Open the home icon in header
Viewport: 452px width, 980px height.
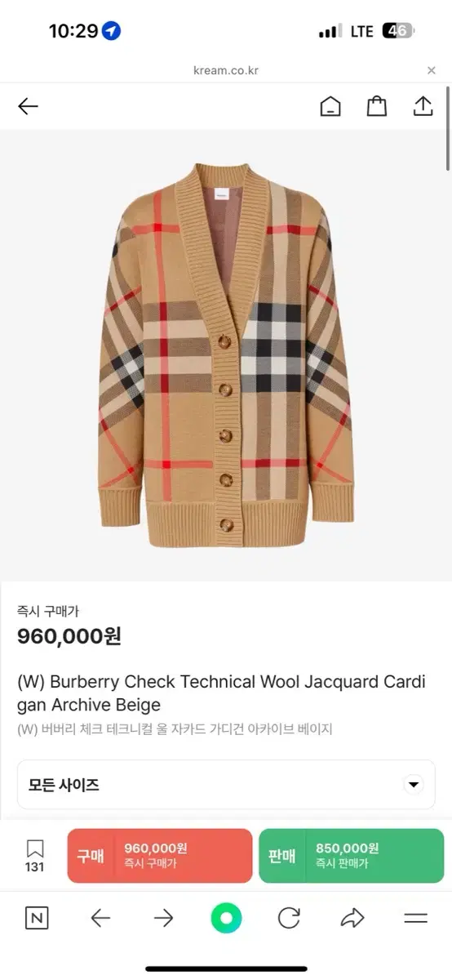click(330, 106)
